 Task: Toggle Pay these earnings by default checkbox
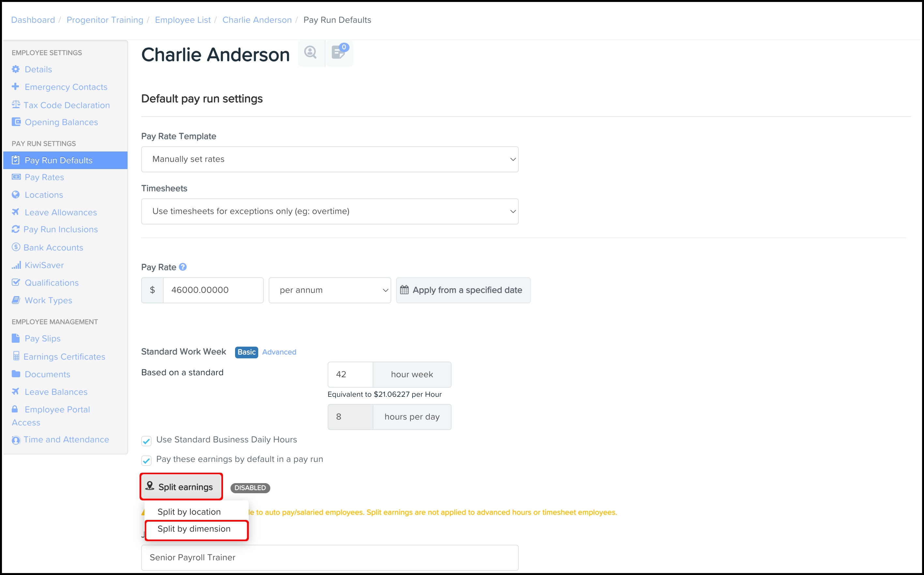point(146,460)
